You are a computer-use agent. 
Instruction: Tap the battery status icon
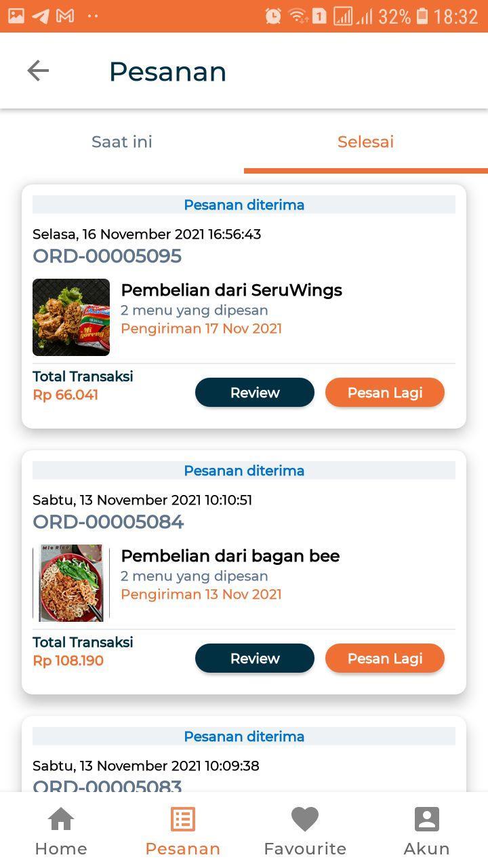422,16
